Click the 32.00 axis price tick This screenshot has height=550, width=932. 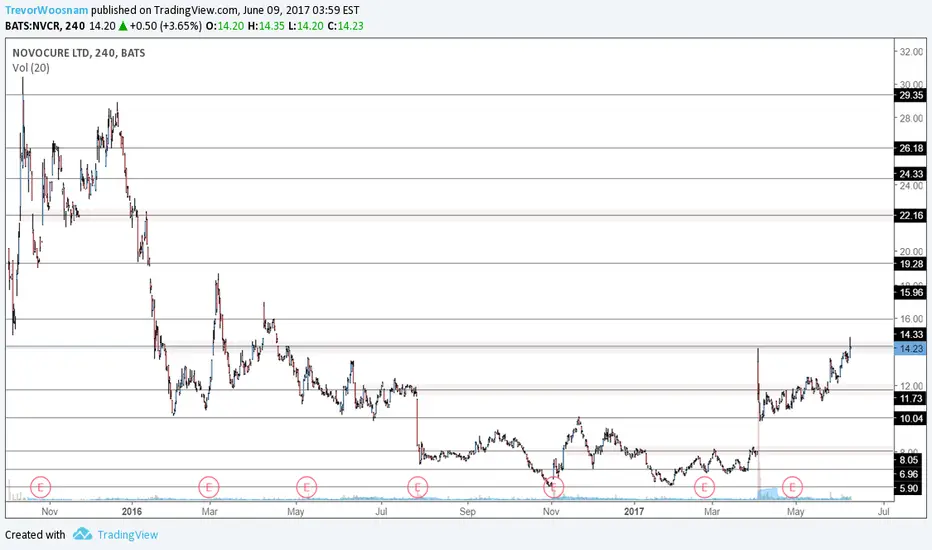tap(911, 52)
